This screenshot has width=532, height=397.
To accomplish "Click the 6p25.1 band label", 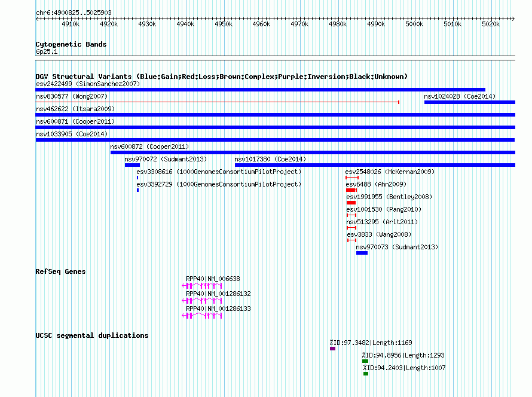I will tap(47, 51).
